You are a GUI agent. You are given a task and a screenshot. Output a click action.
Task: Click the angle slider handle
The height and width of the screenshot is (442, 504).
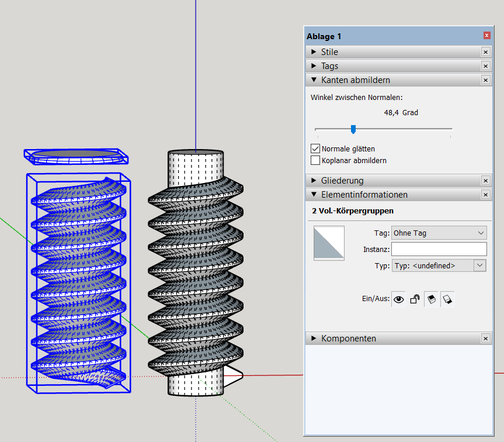[353, 129]
